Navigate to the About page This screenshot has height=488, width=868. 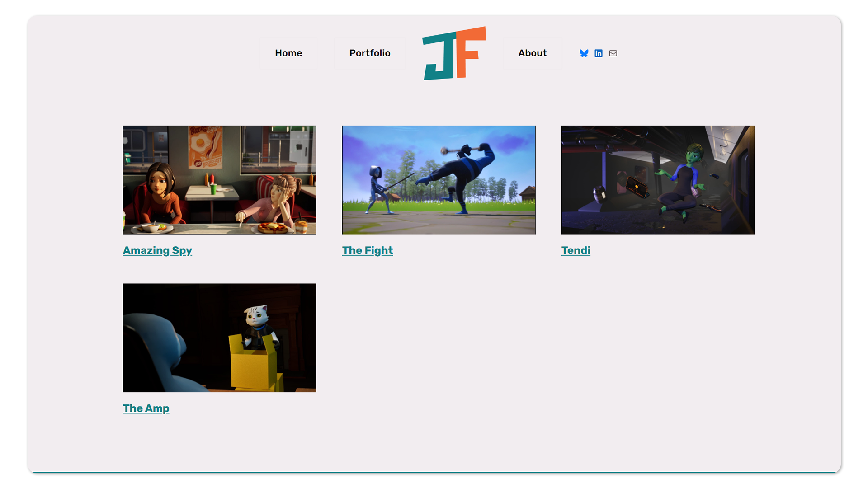532,53
